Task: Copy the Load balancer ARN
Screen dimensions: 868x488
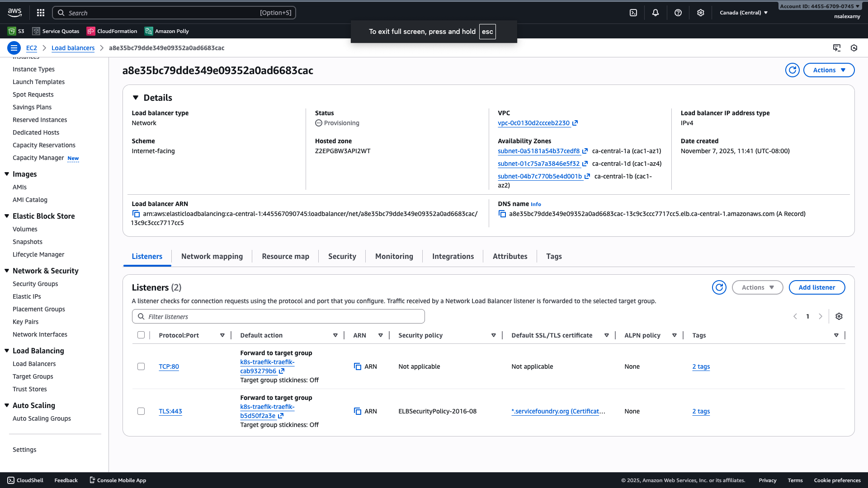Action: pyautogui.click(x=136, y=213)
